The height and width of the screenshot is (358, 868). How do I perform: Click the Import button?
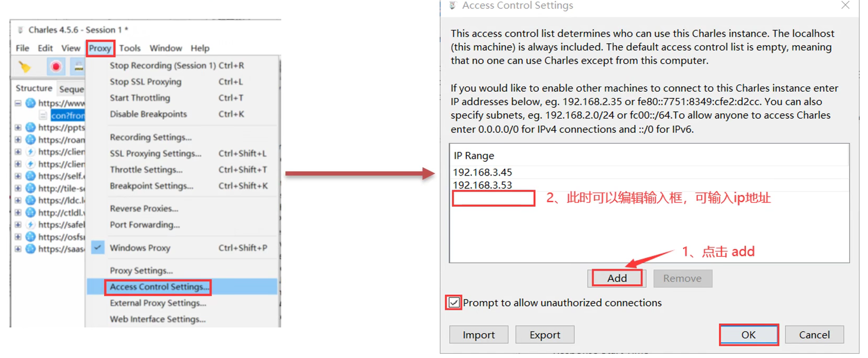[x=479, y=335]
